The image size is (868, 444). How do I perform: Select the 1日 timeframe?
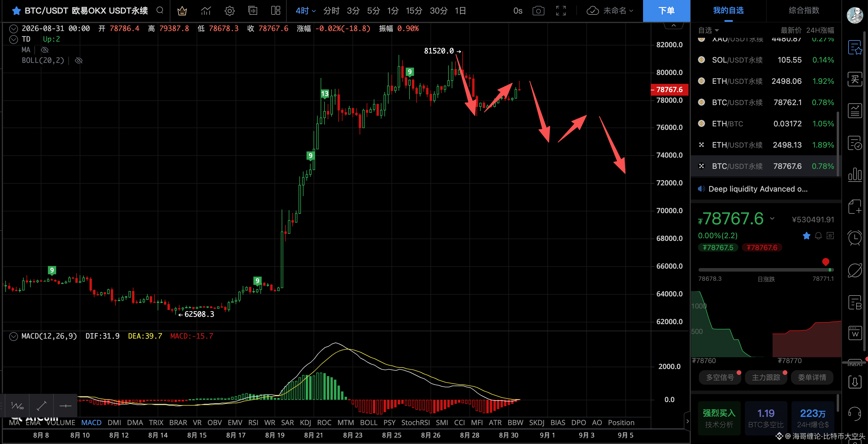(460, 11)
